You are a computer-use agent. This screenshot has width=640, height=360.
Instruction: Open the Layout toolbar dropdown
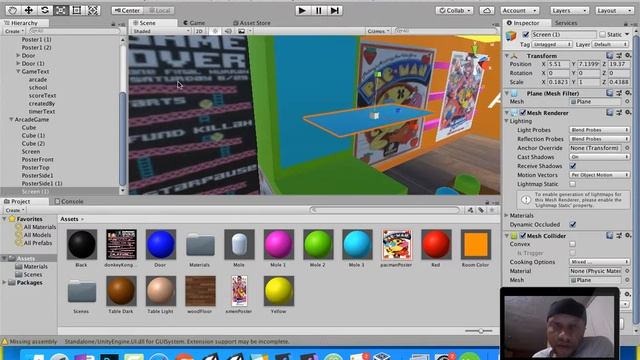click(614, 11)
